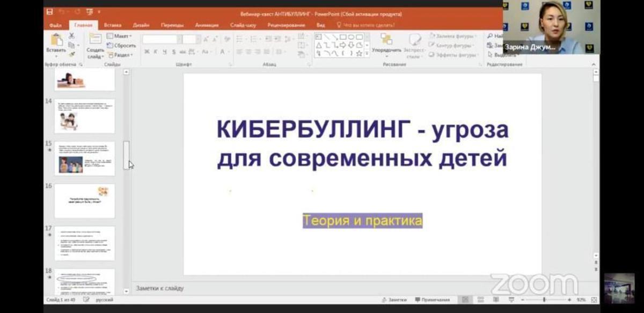Toggle the Comments (Примечания) pane in status bar
Viewport: 644px width, 313px height.
click(x=432, y=300)
